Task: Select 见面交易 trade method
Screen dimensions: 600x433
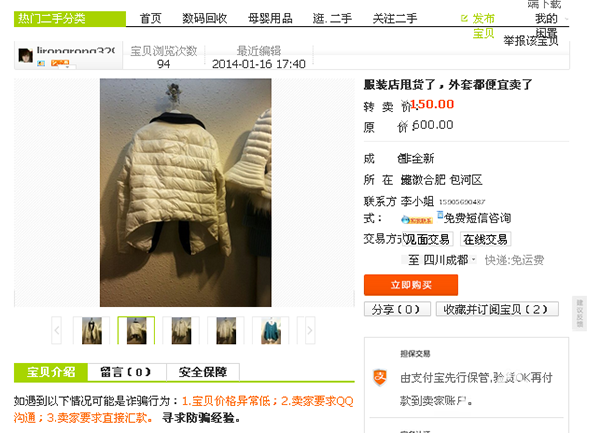Action: click(428, 239)
